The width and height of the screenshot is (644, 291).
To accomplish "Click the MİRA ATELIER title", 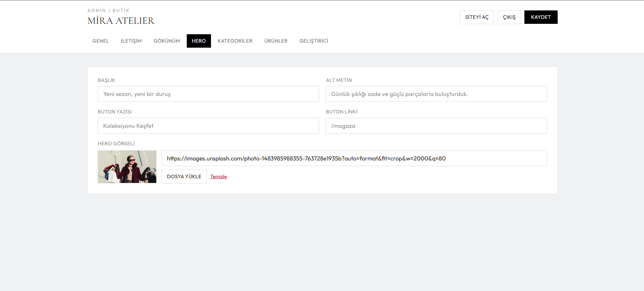I will click(x=121, y=21).
